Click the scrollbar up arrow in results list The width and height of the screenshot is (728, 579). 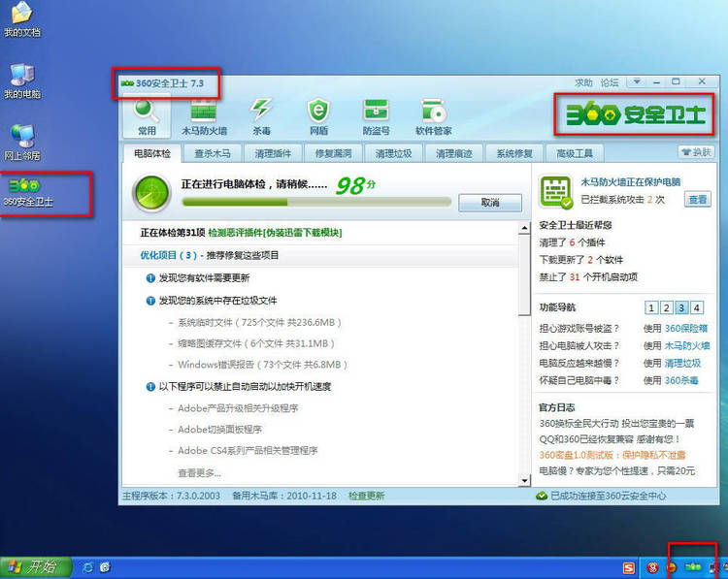pos(524,227)
